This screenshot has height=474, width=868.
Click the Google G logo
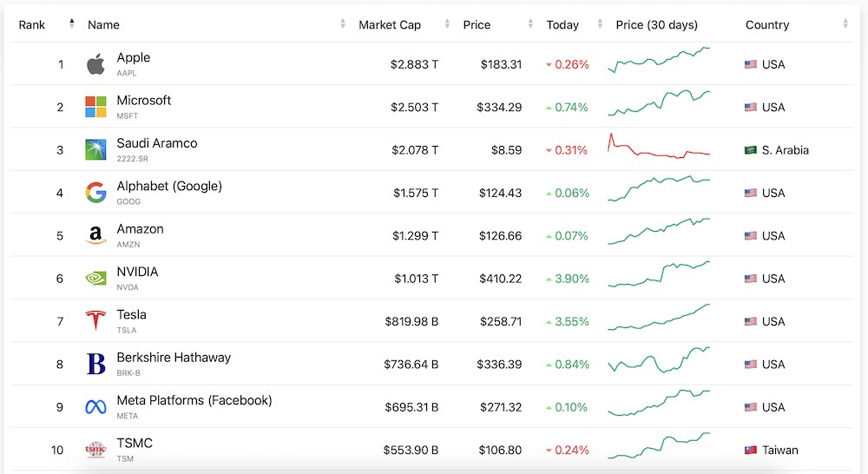[x=95, y=193]
